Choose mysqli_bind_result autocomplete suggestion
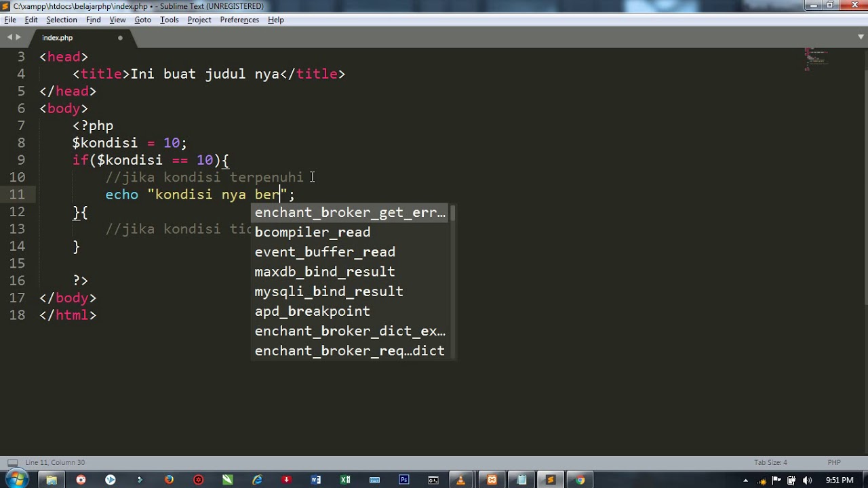868x488 pixels. (x=350, y=291)
